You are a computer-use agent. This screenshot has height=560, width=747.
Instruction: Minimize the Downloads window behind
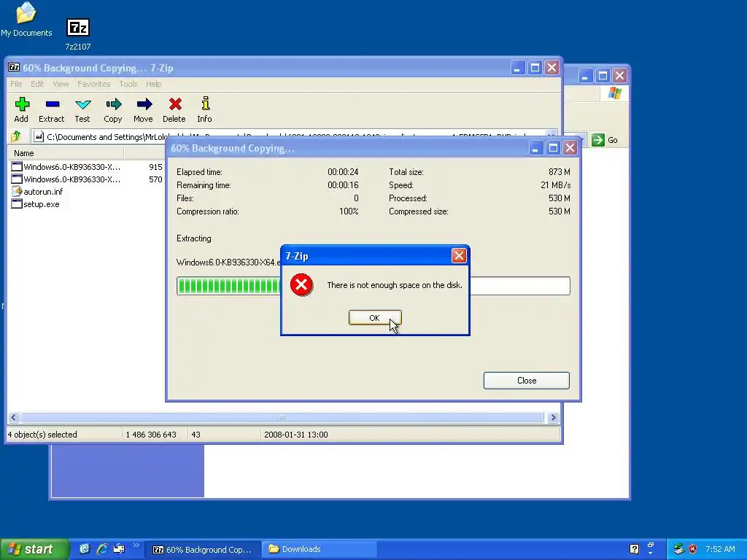586,76
